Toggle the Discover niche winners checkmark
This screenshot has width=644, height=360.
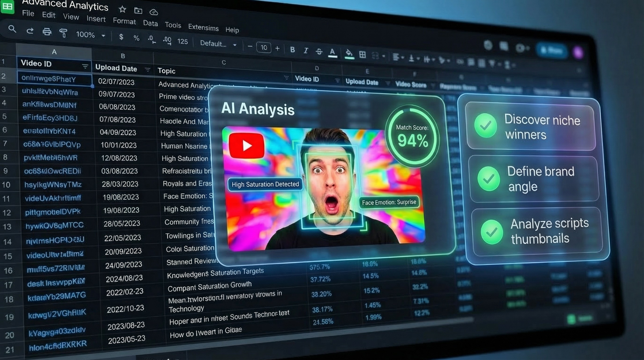[x=485, y=125]
